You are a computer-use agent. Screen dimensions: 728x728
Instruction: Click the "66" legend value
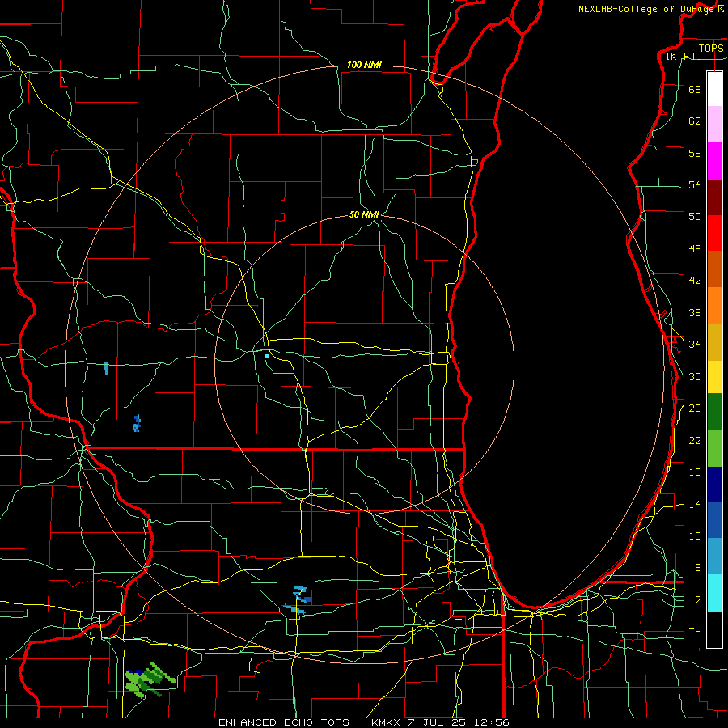pos(695,89)
